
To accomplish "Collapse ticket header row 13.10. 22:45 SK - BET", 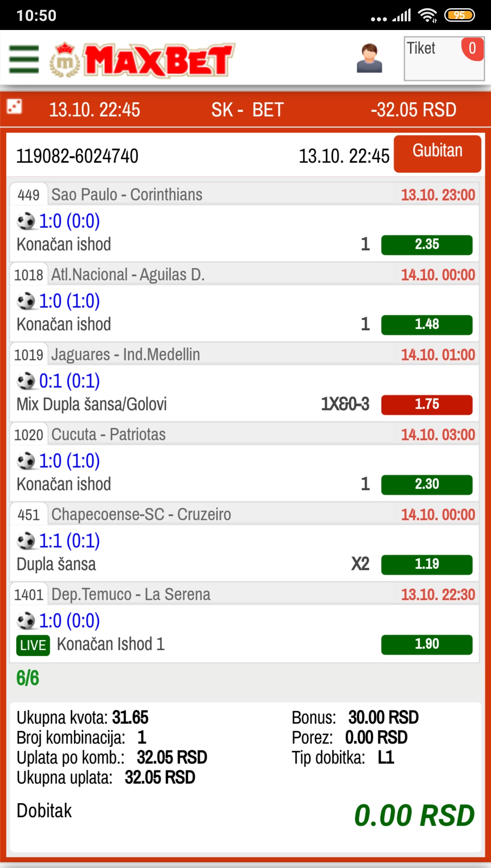I will coord(245,109).
